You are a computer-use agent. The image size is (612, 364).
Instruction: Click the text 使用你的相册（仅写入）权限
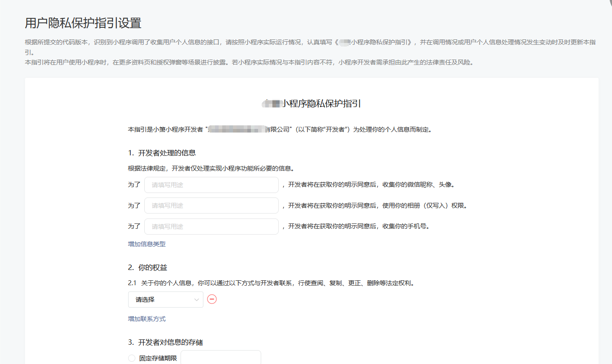point(425,206)
